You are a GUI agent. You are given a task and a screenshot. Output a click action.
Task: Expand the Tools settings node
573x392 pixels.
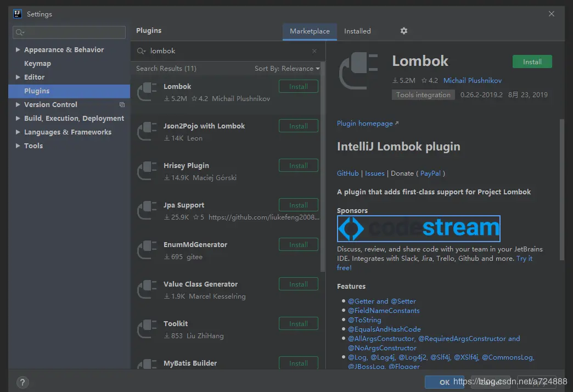(18, 145)
